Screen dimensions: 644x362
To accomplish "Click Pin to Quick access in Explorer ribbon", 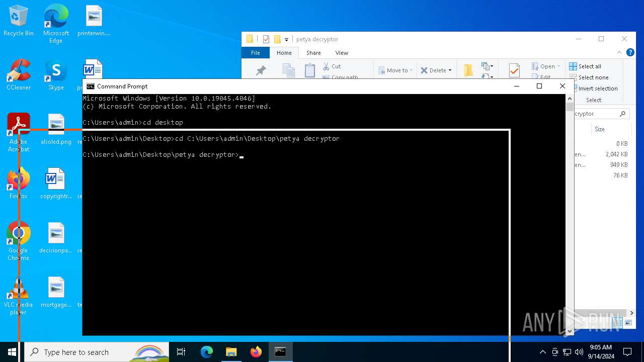I will tap(261, 70).
